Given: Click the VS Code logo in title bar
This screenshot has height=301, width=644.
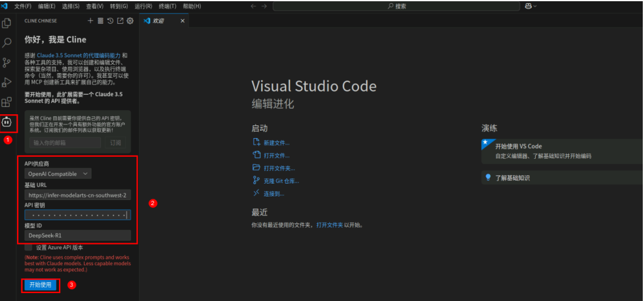Looking at the screenshot, I should point(5,6).
